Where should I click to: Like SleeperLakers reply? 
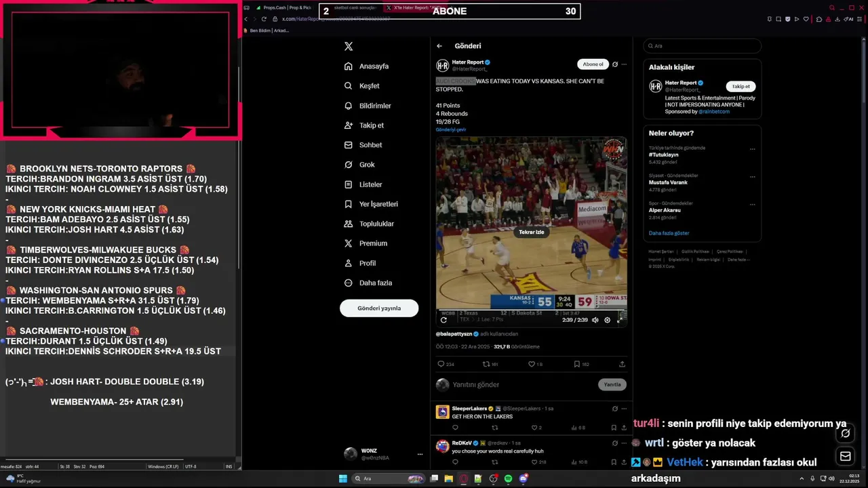click(x=535, y=428)
